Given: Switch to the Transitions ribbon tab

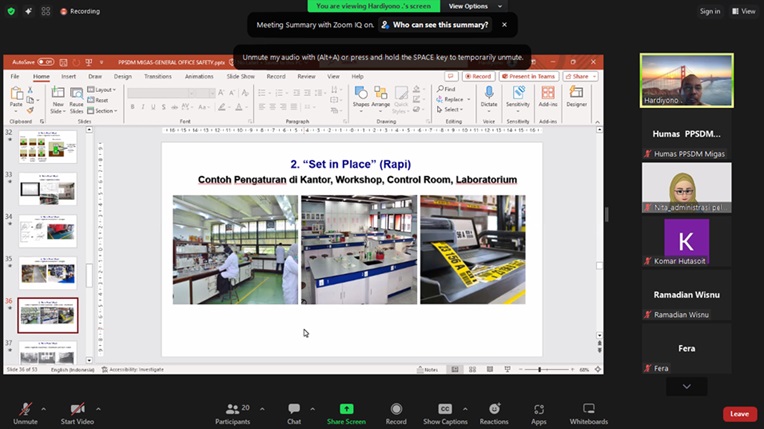Looking at the screenshot, I should (158, 77).
